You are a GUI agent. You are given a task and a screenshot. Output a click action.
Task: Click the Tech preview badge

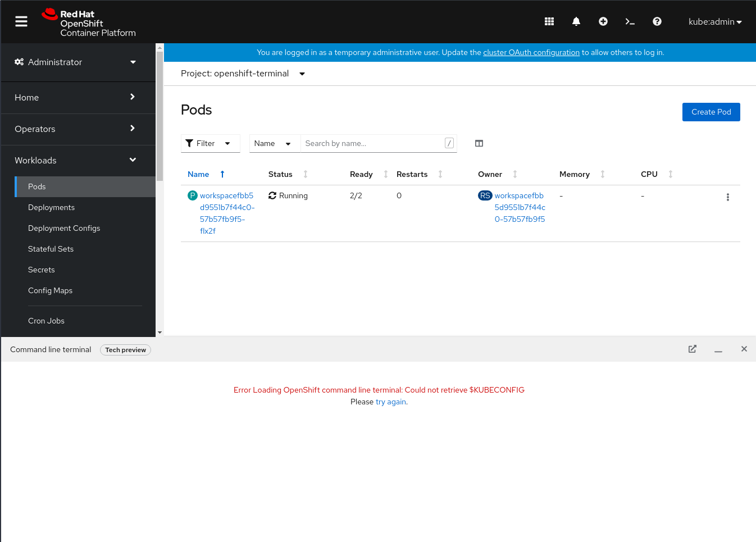click(x=126, y=350)
